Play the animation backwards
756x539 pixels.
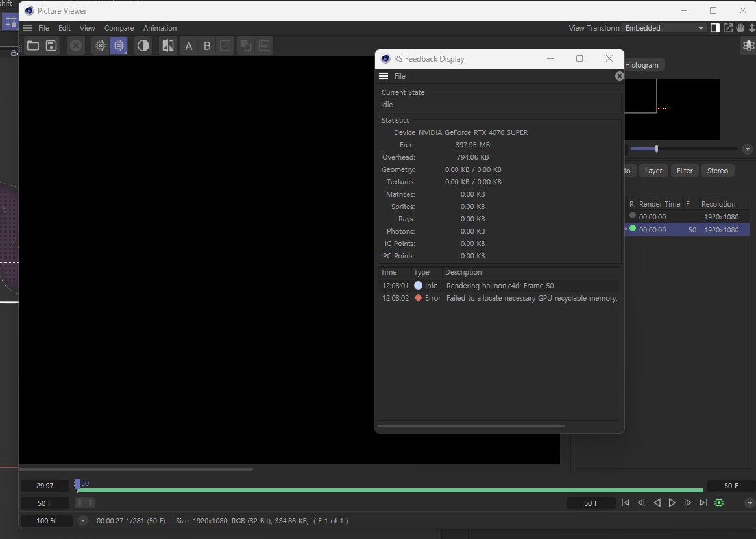(657, 503)
